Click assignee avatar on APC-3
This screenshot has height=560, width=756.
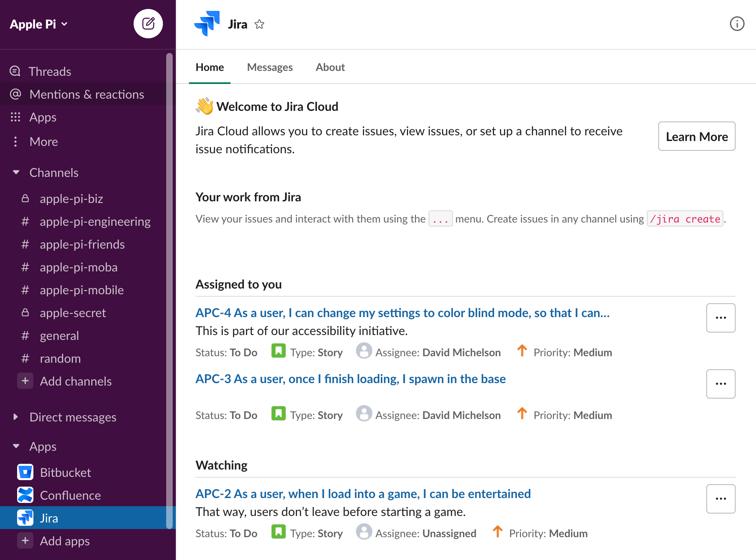click(x=364, y=413)
